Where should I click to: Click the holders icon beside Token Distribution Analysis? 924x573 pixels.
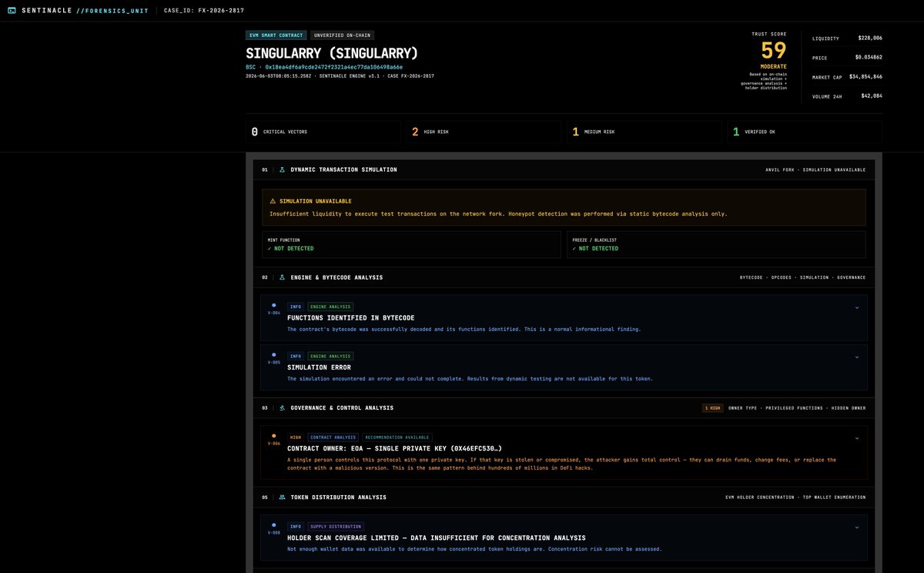point(282,498)
